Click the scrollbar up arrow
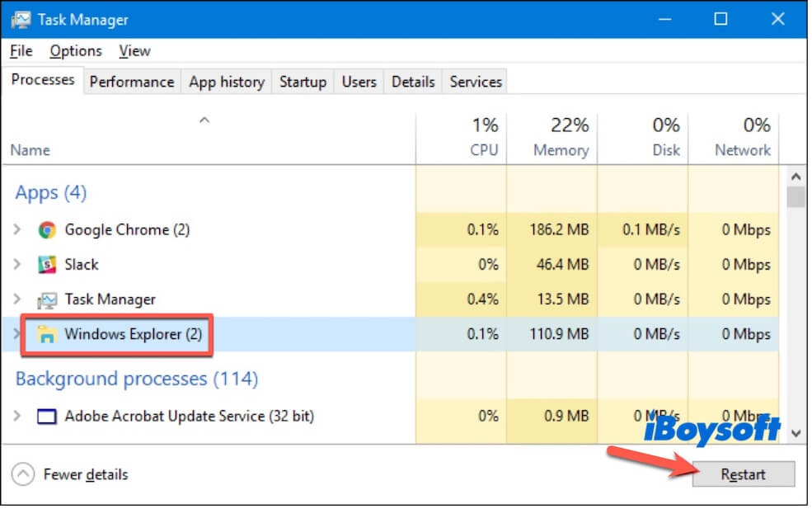Image resolution: width=812 pixels, height=509 pixels. 796,177
